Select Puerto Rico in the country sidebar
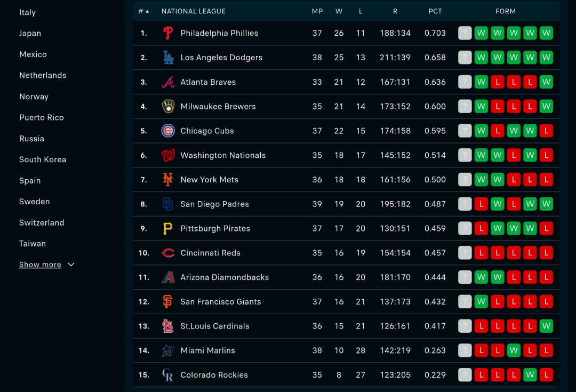This screenshot has width=576, height=392. point(42,117)
